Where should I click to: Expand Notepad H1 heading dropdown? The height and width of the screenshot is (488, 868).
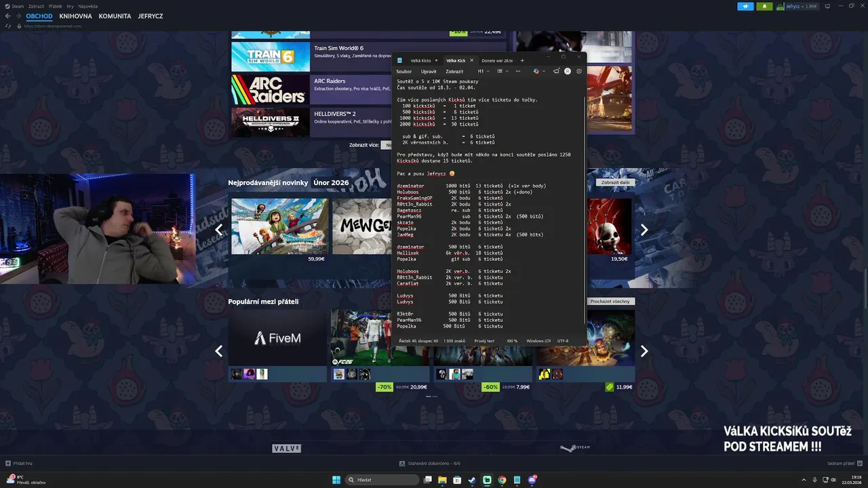coord(484,71)
